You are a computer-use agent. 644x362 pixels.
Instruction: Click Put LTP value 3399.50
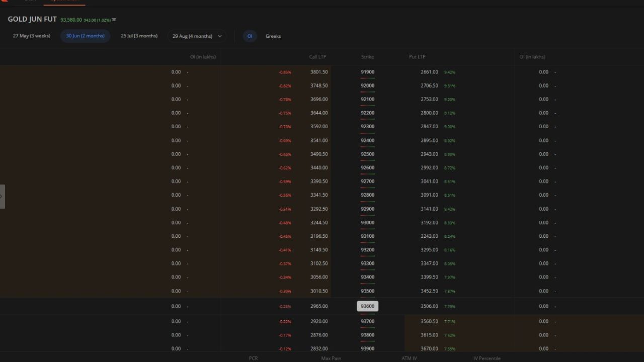pyautogui.click(x=429, y=277)
